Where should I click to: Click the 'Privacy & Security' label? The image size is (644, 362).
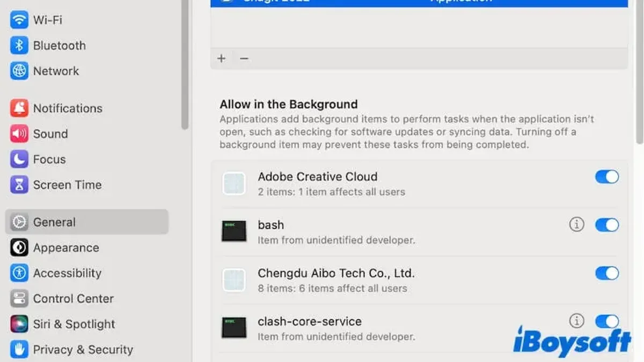click(83, 350)
